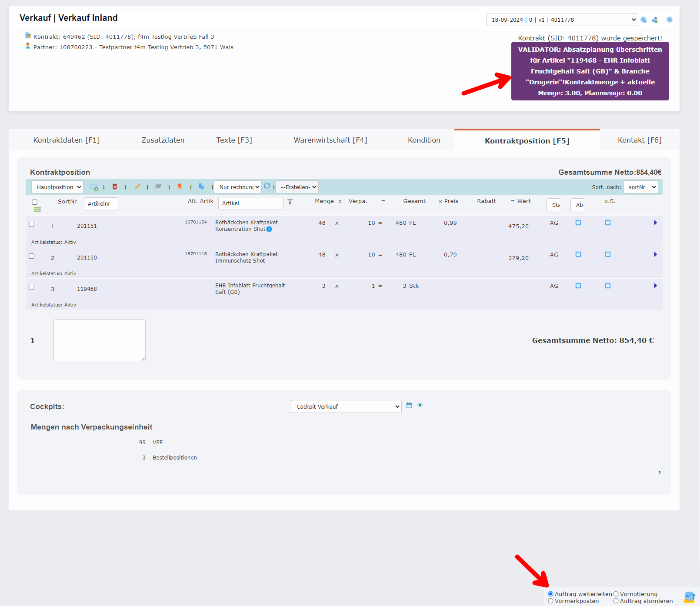Open the Hauptposition dropdown
Image resolution: width=700 pixels, height=606 pixels.
pyautogui.click(x=57, y=187)
